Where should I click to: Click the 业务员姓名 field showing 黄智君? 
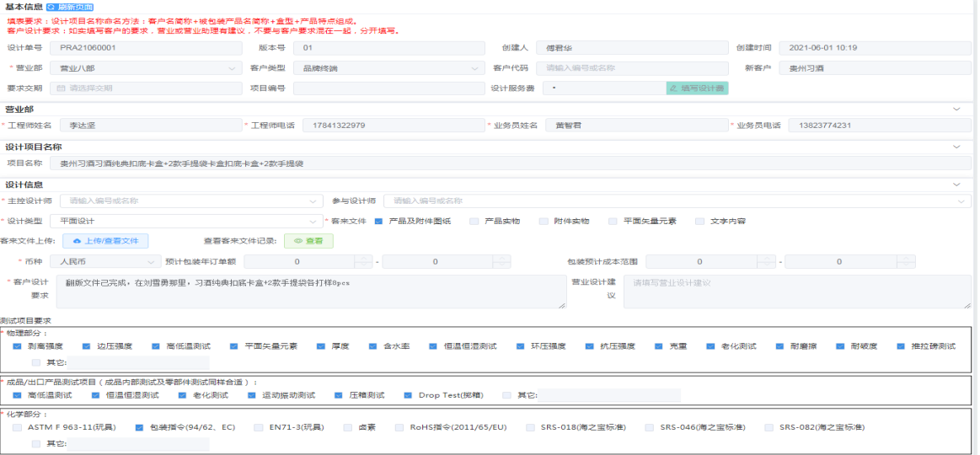636,125
